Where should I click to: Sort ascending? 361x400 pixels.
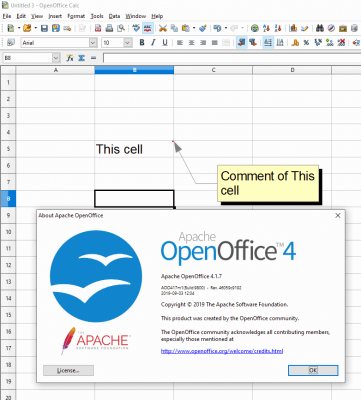point(266,28)
